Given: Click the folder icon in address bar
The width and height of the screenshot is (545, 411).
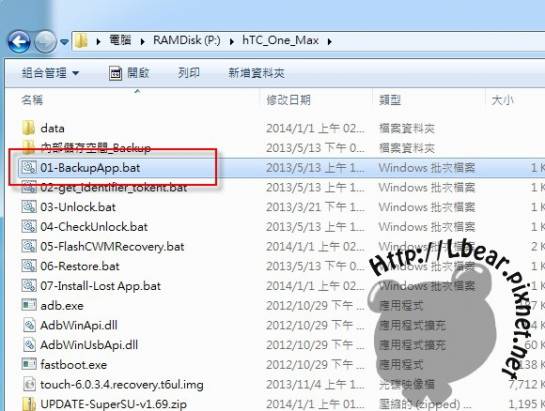Looking at the screenshot, I should (82, 41).
